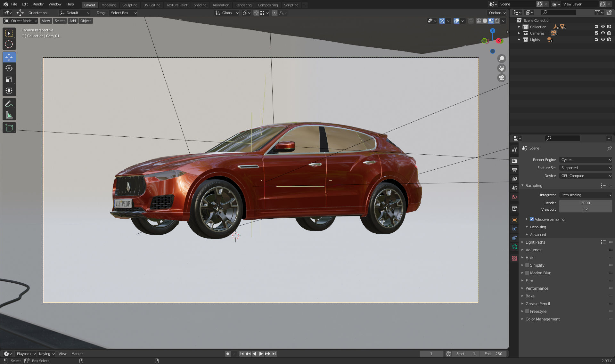
Task: Click the Viewport samples value field
Action: (x=585, y=209)
